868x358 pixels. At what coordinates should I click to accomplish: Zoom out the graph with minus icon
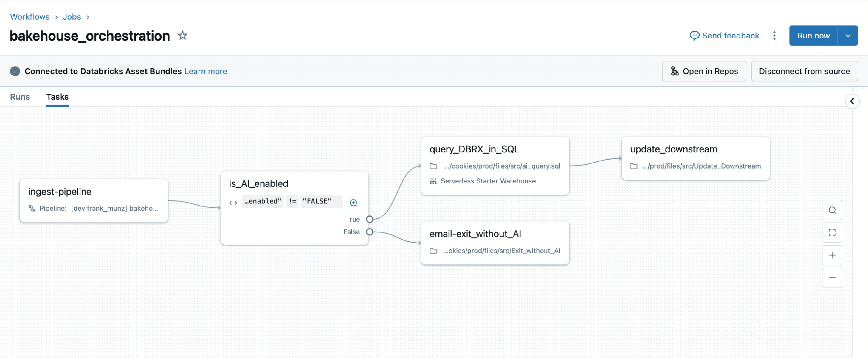point(832,278)
